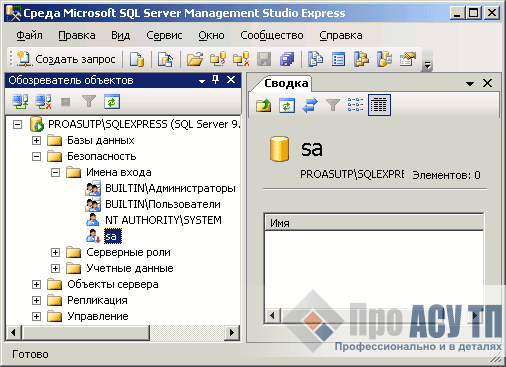Open file with the folder icon
This screenshot has width=506, height=367.
195,59
